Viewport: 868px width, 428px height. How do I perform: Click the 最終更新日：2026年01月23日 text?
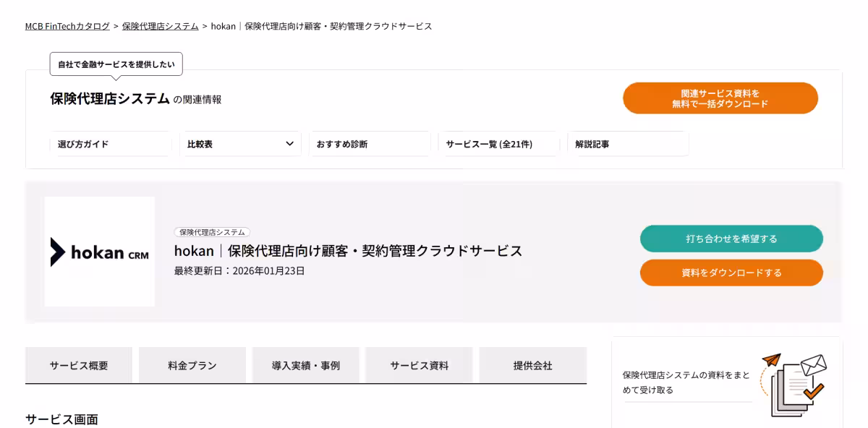pos(239,271)
